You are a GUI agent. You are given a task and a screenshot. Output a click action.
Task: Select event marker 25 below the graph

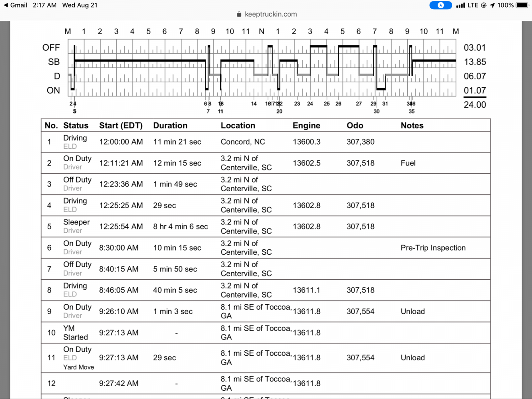click(327, 104)
